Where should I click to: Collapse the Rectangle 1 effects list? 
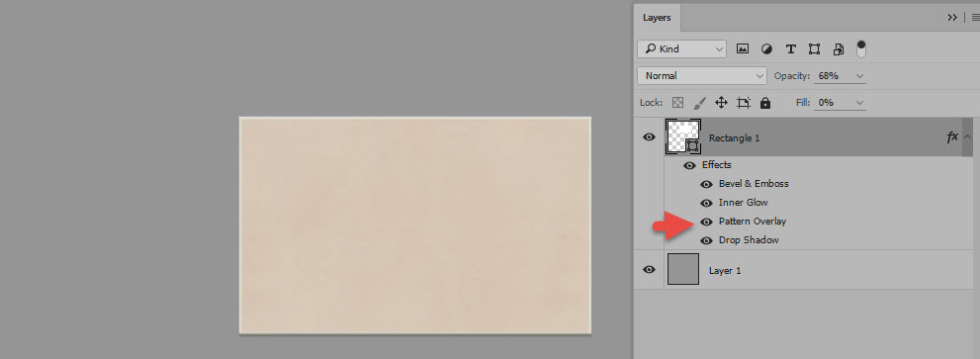(967, 136)
